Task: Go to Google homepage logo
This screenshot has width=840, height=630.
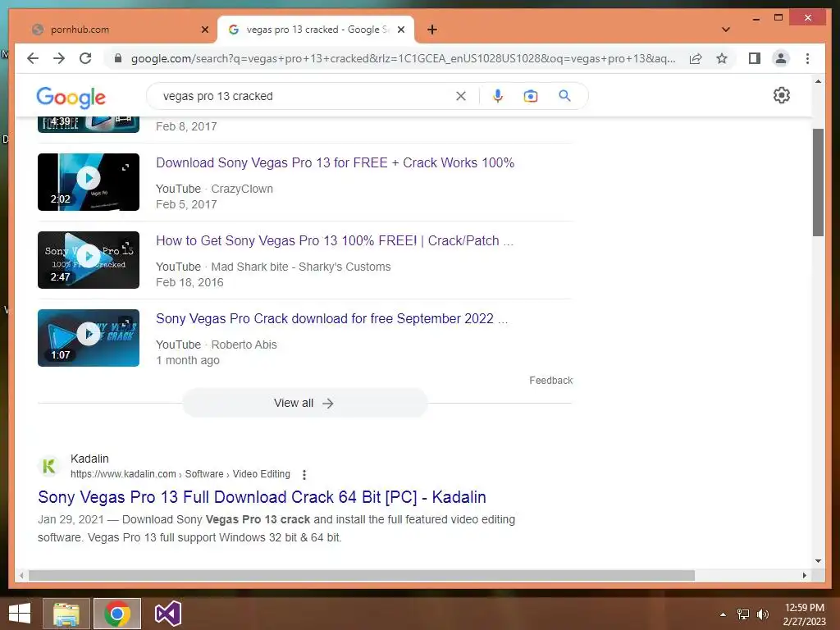Action: pyautogui.click(x=71, y=97)
